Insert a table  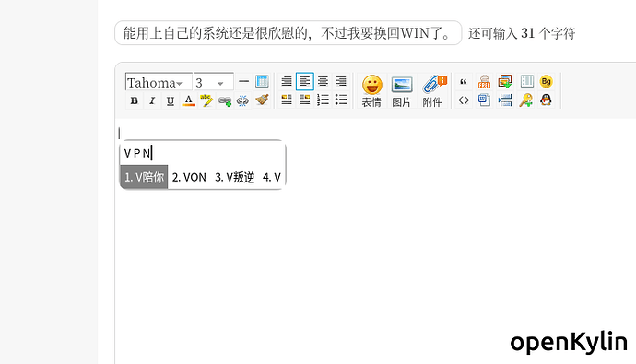pyautogui.click(x=262, y=81)
